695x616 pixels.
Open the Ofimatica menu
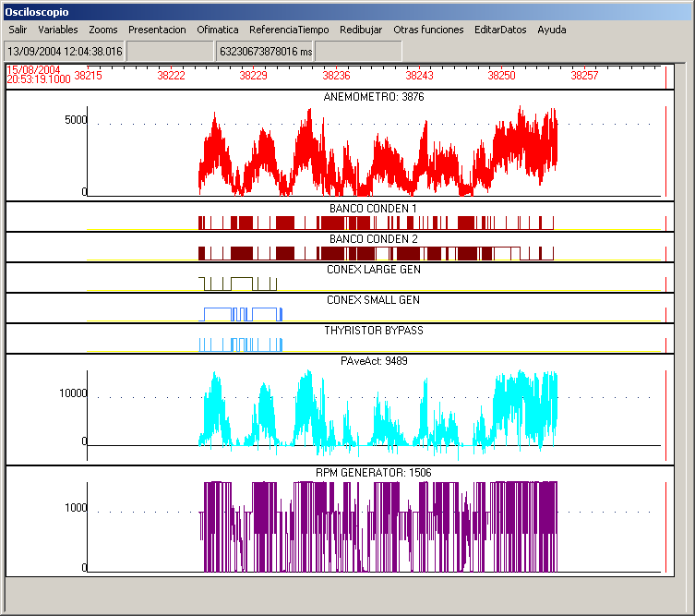point(218,30)
